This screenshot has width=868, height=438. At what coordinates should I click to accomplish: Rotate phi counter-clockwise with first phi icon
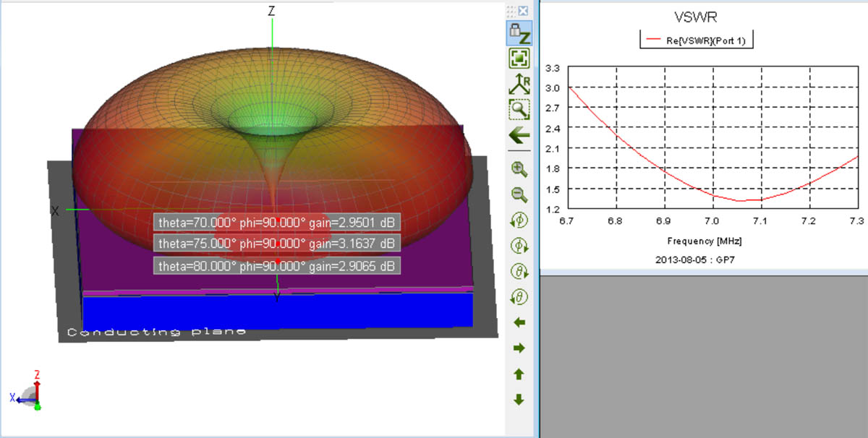[x=519, y=220]
